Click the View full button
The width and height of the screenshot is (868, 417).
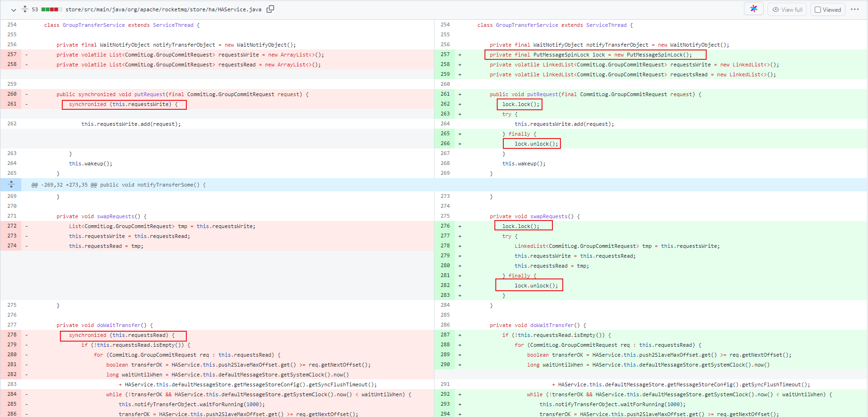pyautogui.click(x=787, y=9)
